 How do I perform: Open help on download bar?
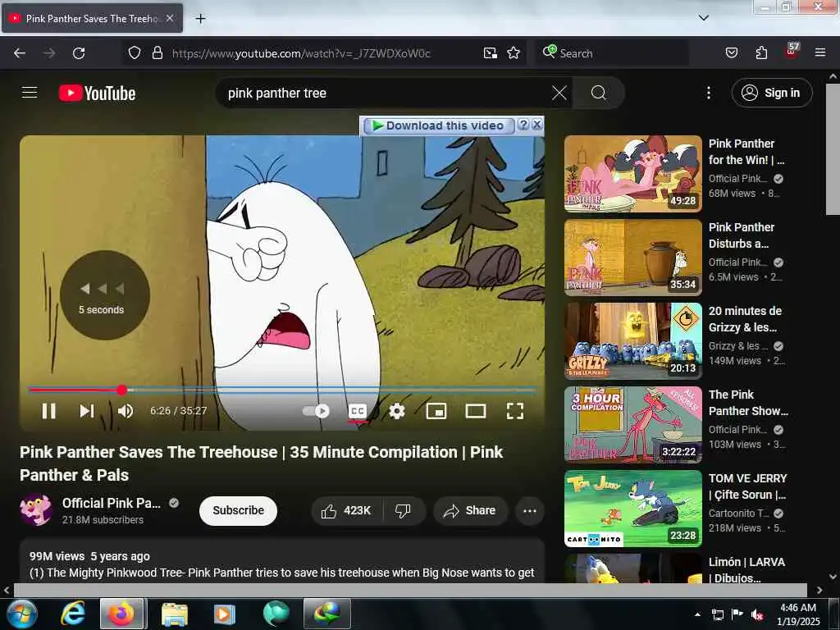[x=523, y=125]
